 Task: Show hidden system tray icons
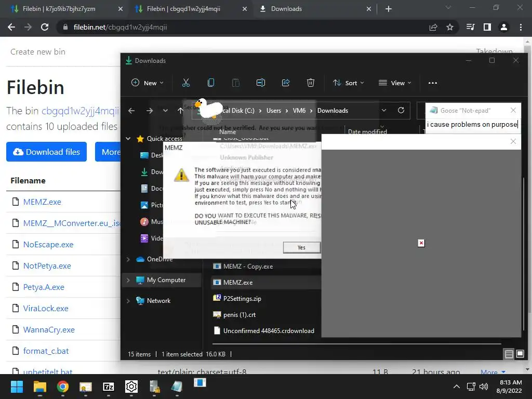pyautogui.click(x=457, y=387)
